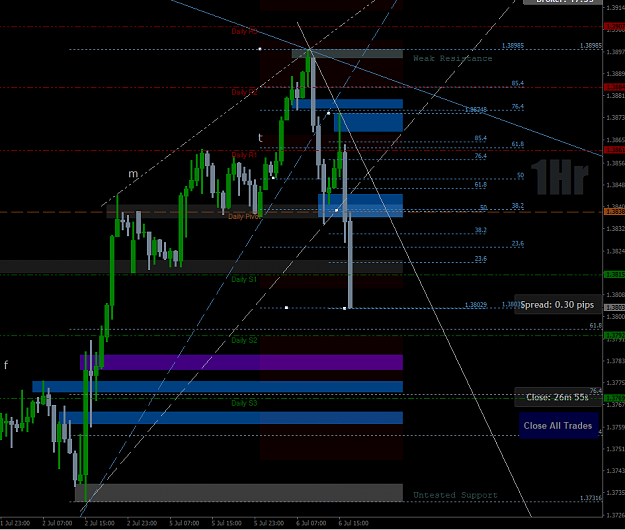Click the "m" text label on chart
Image resolution: width=625 pixels, height=530 pixels.
pyautogui.click(x=133, y=174)
